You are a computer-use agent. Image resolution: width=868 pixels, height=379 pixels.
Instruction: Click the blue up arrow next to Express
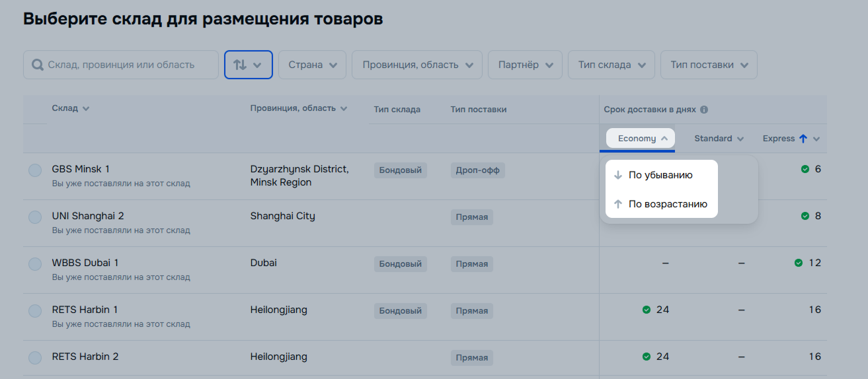(x=803, y=139)
